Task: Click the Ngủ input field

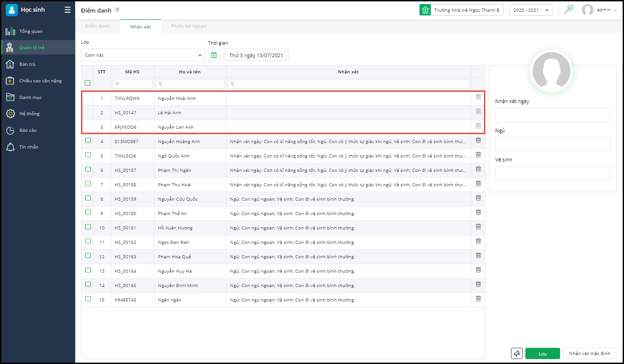Action: 552,144
